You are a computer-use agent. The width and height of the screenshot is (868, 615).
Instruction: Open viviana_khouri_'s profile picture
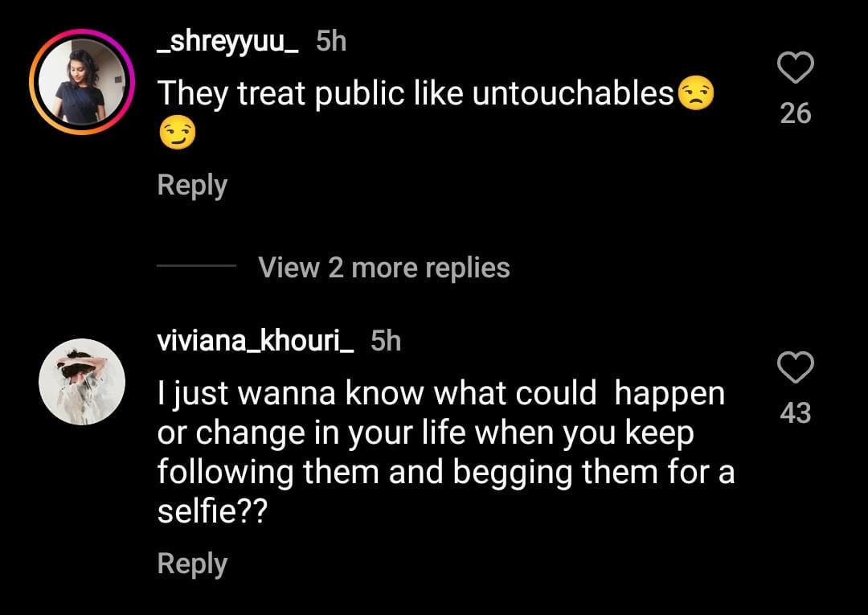coord(82,382)
